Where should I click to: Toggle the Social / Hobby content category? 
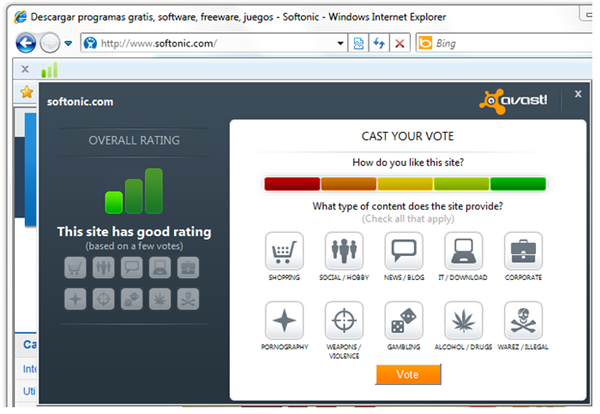[x=344, y=251]
